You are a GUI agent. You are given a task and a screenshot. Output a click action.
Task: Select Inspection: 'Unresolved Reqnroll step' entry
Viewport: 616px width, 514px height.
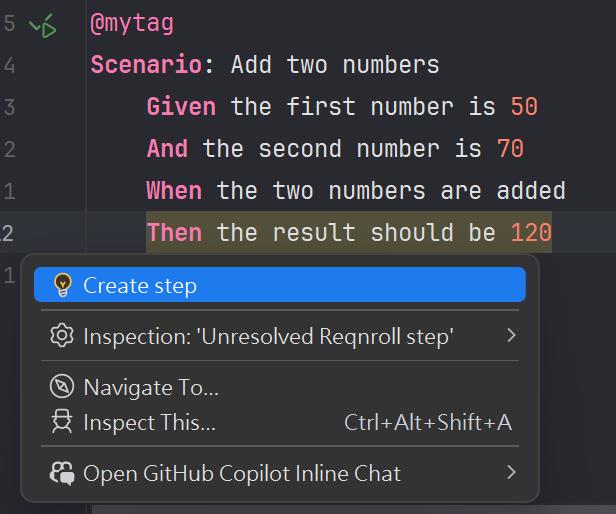[x=268, y=336]
